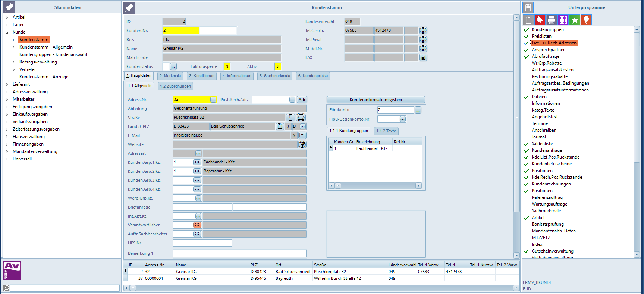The image size is (644, 294).
Task: Open the 1.2 Zuordnungen tab
Action: [x=175, y=86]
